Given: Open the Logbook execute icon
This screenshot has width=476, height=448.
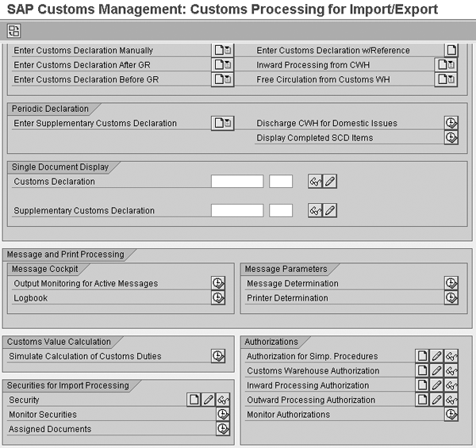Looking at the screenshot, I should pos(218,298).
